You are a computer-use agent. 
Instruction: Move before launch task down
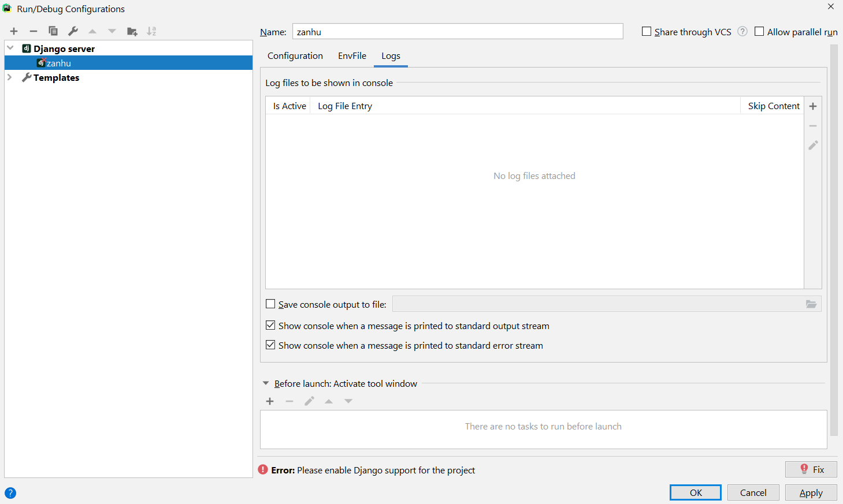click(x=348, y=401)
